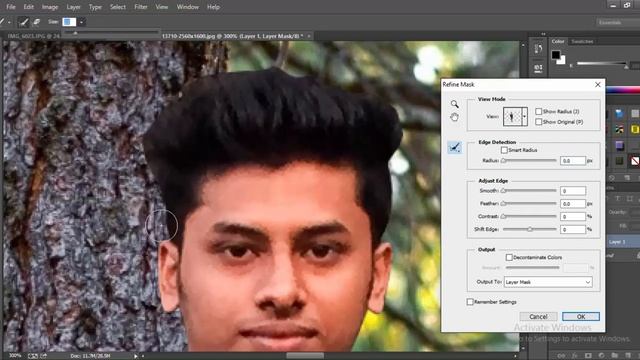
Task: Open the Layer menu
Action: click(x=73, y=7)
